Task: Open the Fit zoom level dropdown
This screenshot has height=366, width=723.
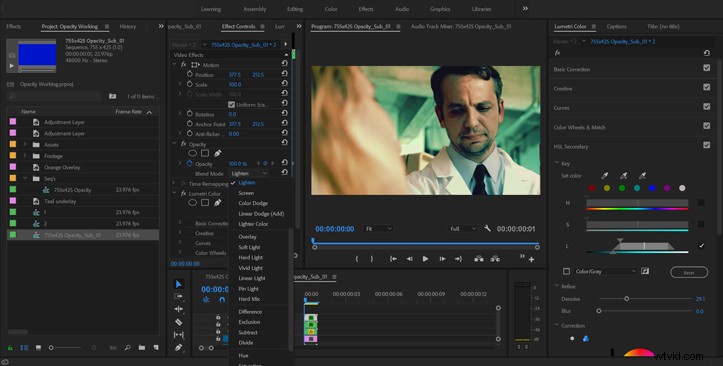Action: click(379, 229)
